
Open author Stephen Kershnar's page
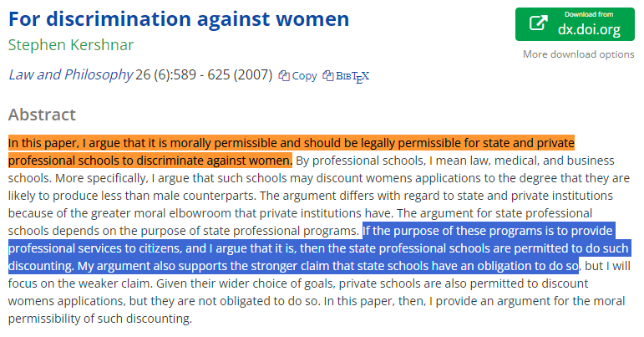tap(70, 43)
